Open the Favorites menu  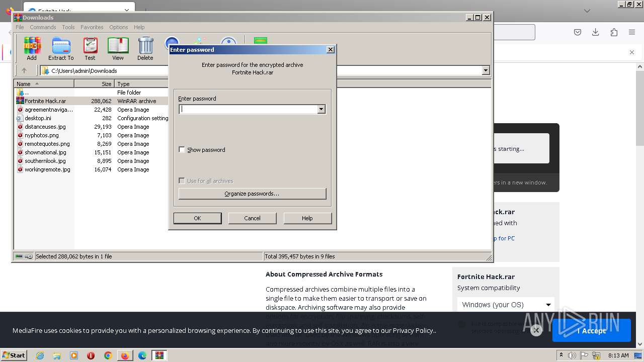(x=92, y=27)
